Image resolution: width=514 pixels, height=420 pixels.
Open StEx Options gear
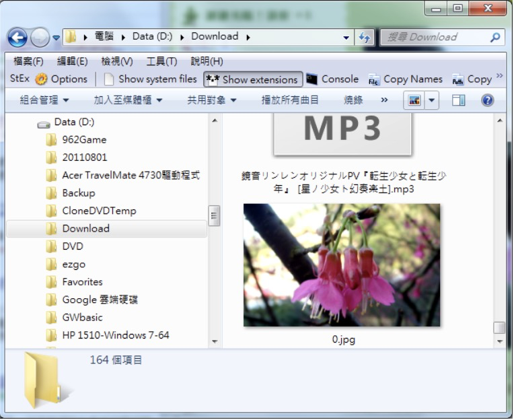tap(61, 79)
